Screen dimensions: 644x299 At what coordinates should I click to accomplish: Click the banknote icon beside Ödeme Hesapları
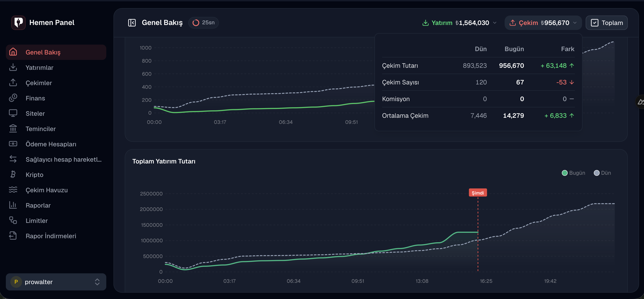[x=13, y=144]
